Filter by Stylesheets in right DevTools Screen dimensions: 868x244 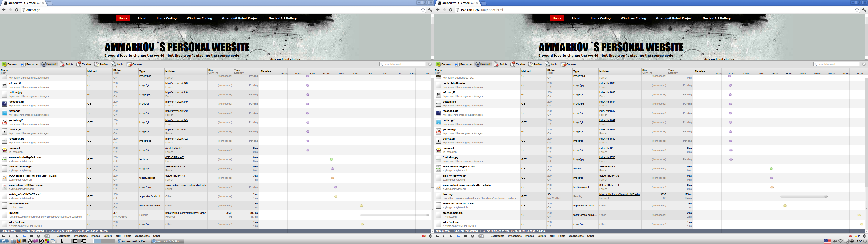514,236
